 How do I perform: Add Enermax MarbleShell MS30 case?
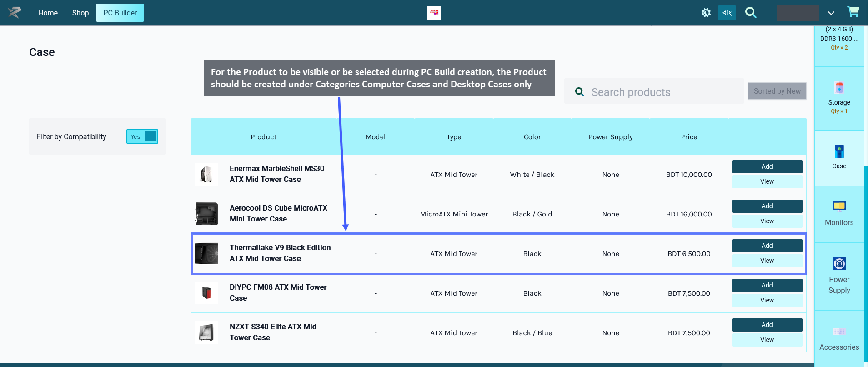(x=767, y=166)
